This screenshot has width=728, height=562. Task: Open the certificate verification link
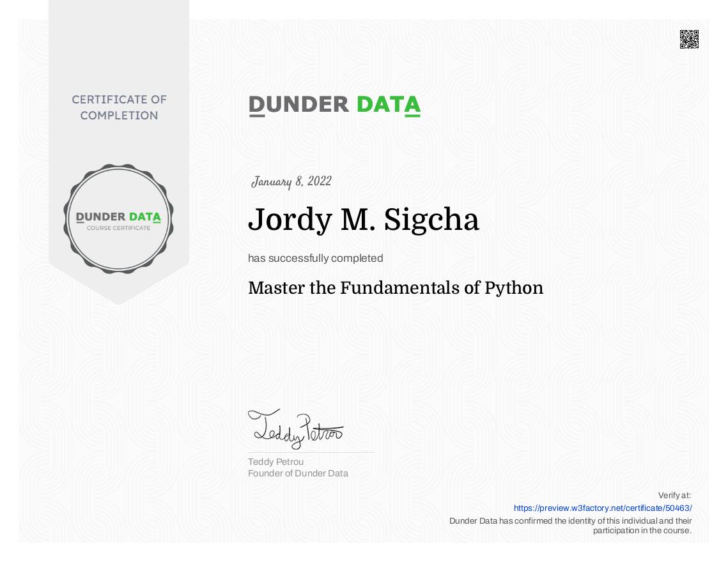click(602, 507)
